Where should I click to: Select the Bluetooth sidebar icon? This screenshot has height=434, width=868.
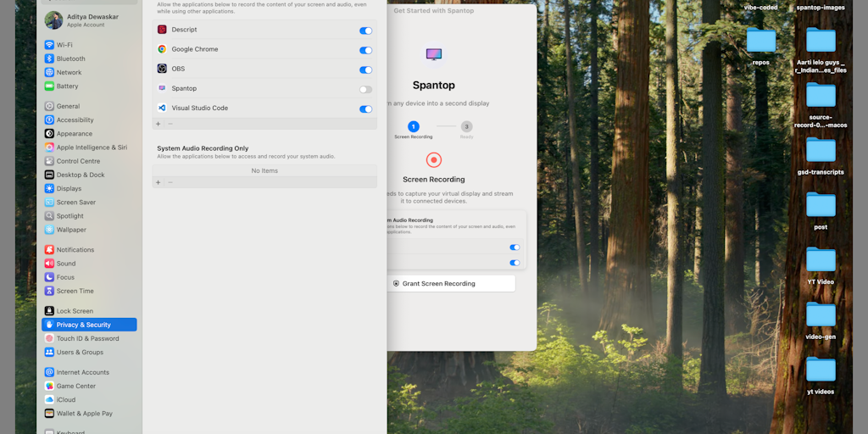pos(49,58)
